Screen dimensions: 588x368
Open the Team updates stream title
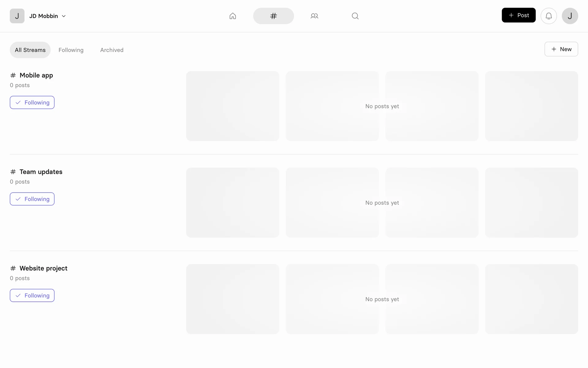(41, 172)
